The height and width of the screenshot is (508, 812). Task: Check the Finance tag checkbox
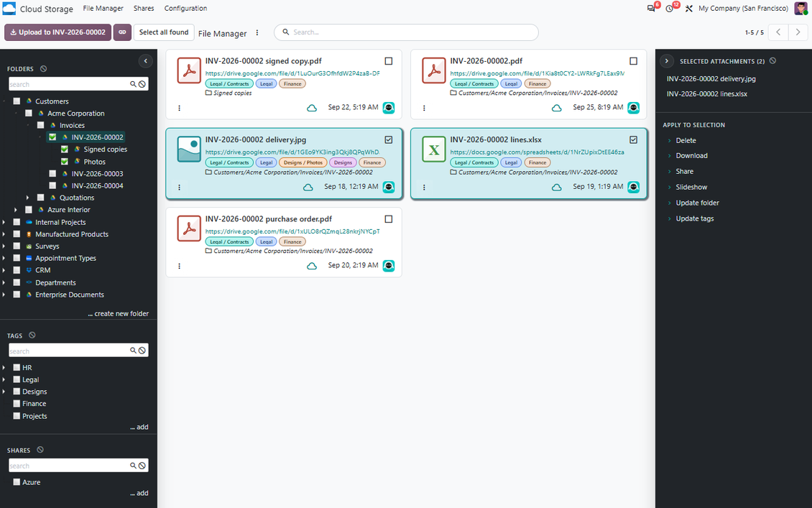[17, 403]
